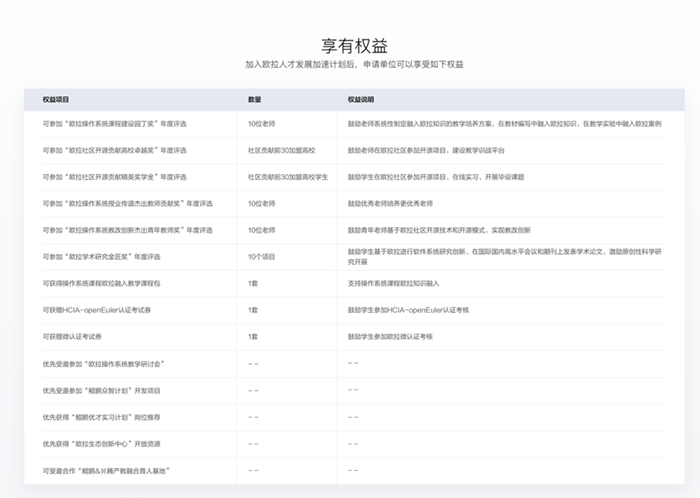
Task: Click 可获赠微认证考试券 item
Action: click(79, 337)
